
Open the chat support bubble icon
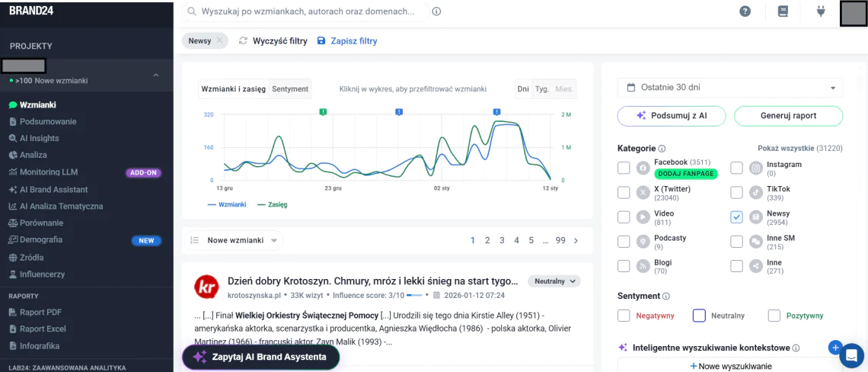pyautogui.click(x=850, y=354)
